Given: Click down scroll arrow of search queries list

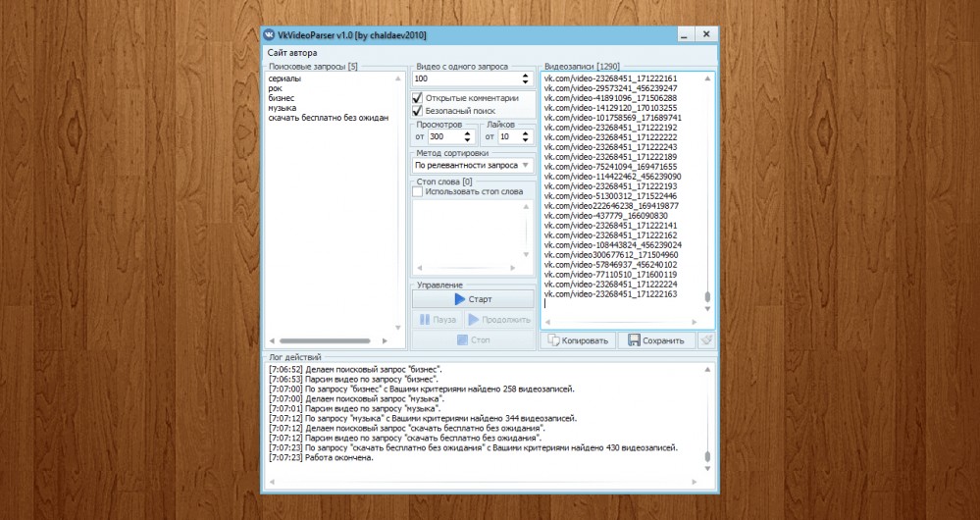Looking at the screenshot, I should click(x=398, y=328).
